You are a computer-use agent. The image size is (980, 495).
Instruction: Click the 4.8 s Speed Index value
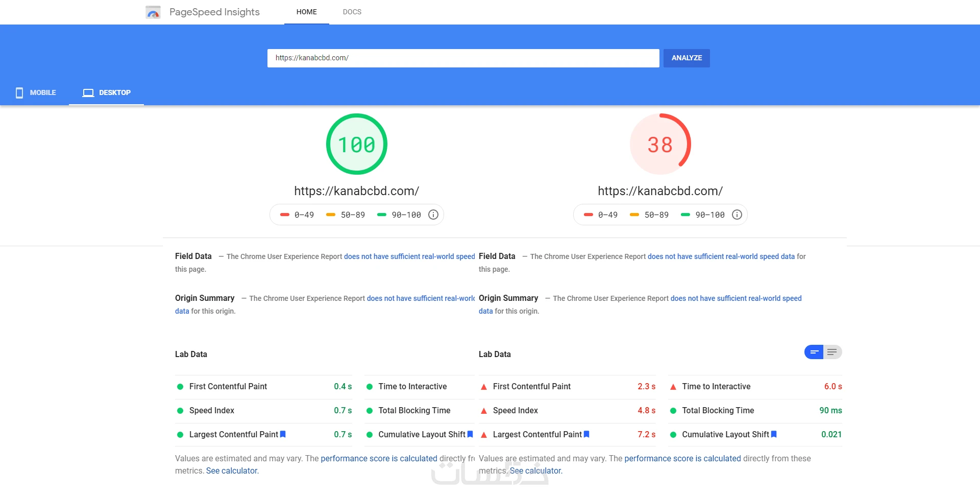(x=646, y=410)
